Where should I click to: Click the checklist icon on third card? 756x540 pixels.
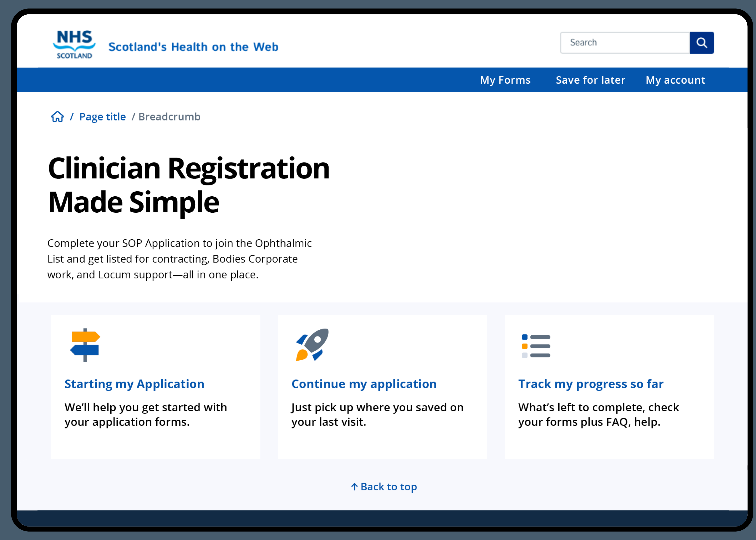click(536, 346)
